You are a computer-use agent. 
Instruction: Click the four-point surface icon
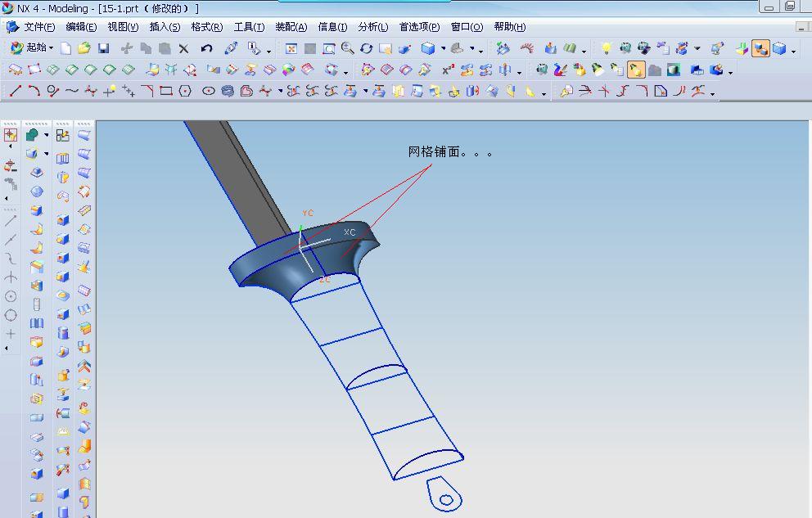click(34, 70)
